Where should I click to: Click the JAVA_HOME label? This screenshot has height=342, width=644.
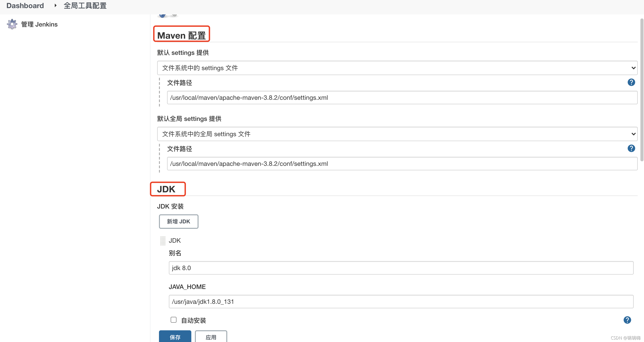(x=187, y=287)
